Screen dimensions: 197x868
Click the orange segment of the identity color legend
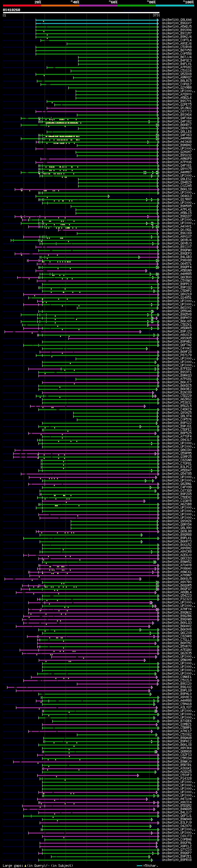pos(60,6)
